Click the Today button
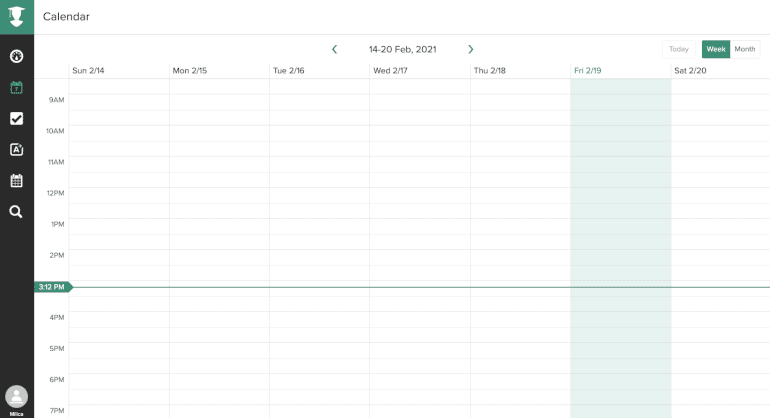This screenshot has height=418, width=770. point(679,49)
